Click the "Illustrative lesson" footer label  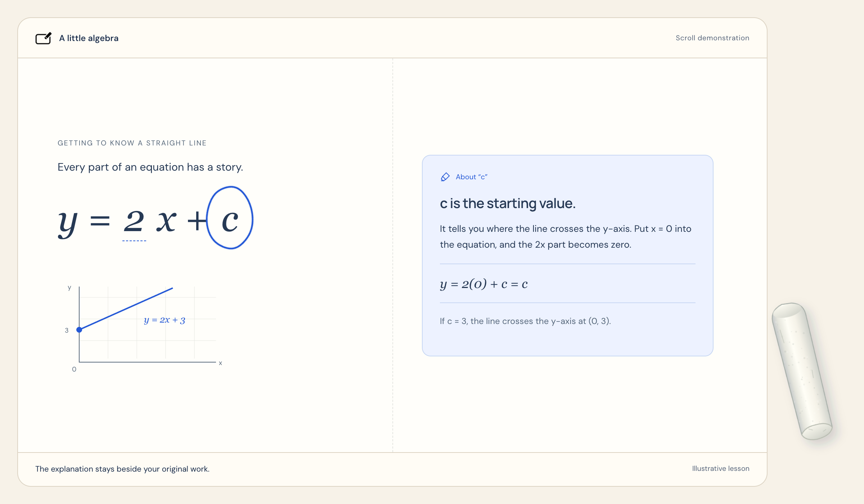click(x=720, y=468)
